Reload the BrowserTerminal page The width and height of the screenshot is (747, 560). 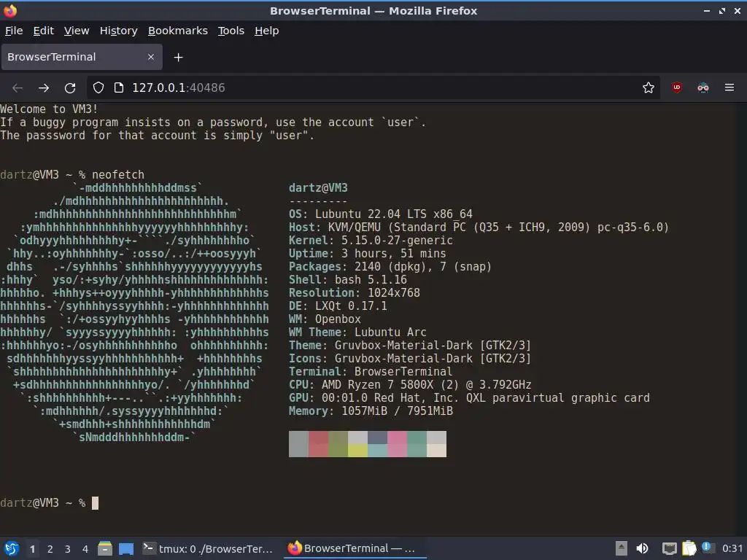[70, 87]
